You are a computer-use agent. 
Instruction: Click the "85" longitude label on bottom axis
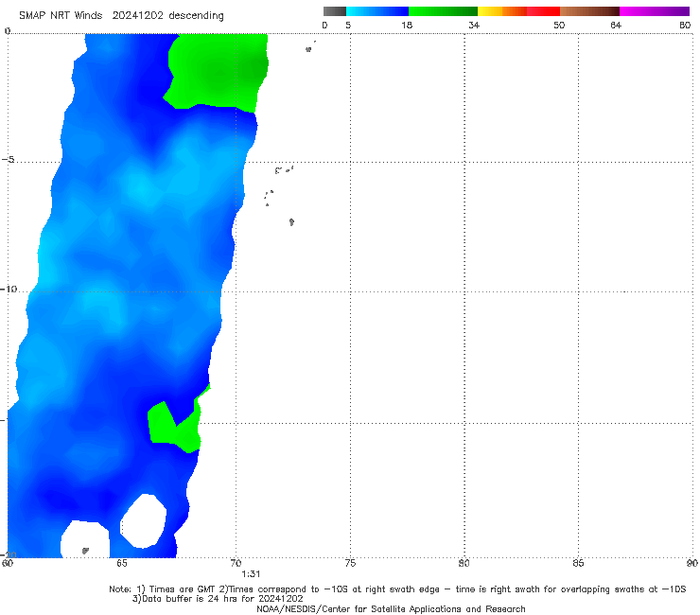578,563
